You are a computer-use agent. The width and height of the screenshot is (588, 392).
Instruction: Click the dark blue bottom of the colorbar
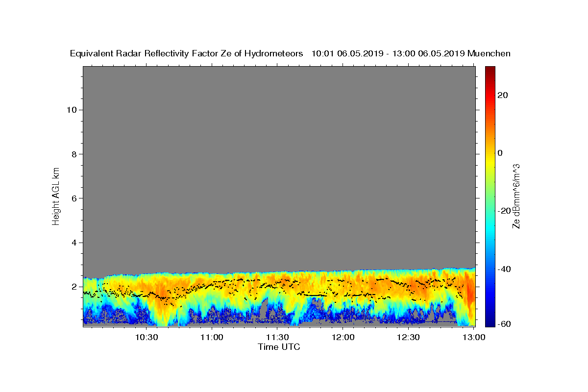(x=490, y=321)
